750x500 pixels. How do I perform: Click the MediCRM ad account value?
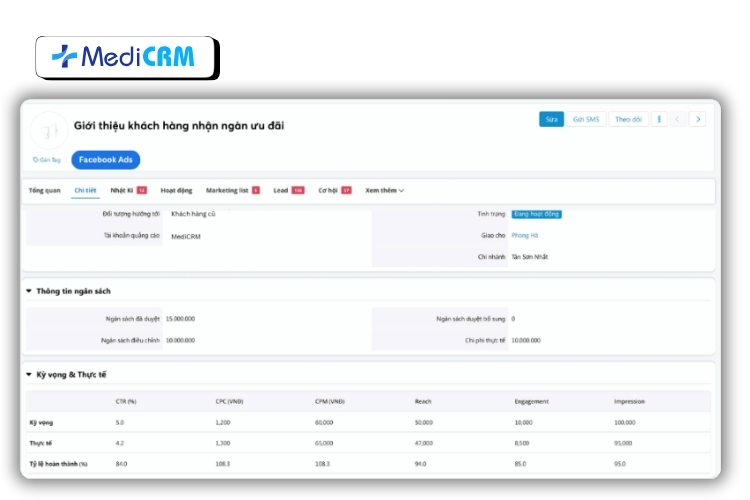(186, 236)
